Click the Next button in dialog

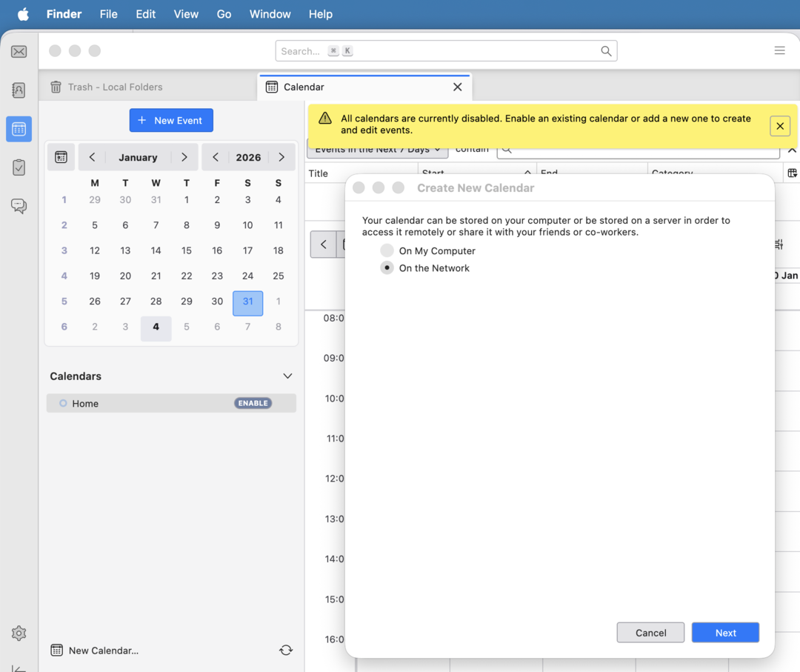725,633
